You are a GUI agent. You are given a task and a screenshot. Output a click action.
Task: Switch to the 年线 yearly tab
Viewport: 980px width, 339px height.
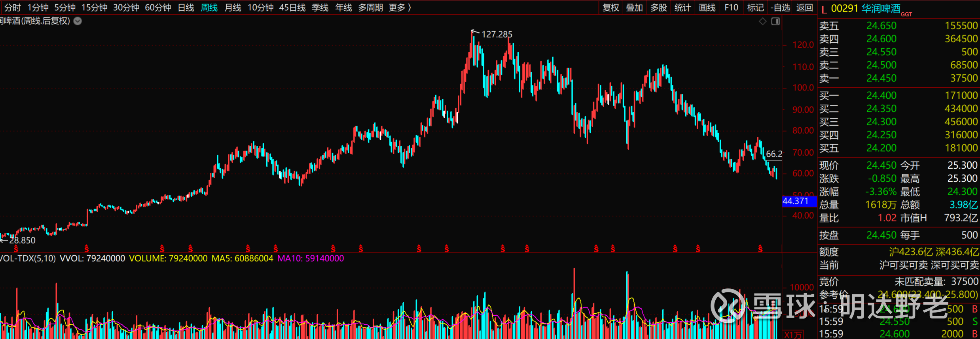coord(343,8)
